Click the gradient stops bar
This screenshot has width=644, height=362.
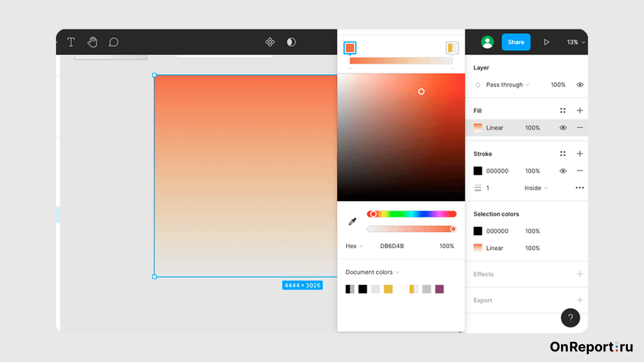401,61
